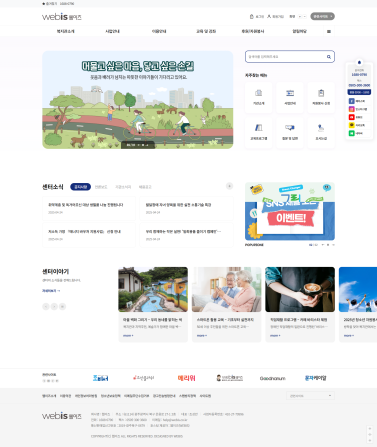Click the login icon in the top bar
This screenshot has height=447, width=377.
click(252, 16)
